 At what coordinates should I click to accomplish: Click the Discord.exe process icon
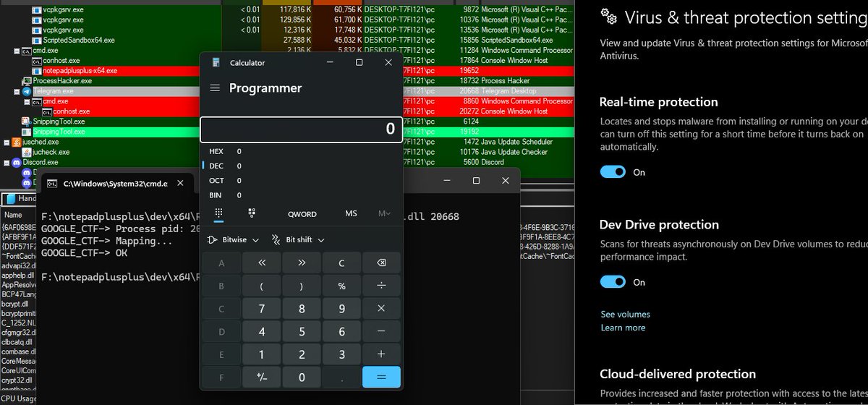pos(16,163)
